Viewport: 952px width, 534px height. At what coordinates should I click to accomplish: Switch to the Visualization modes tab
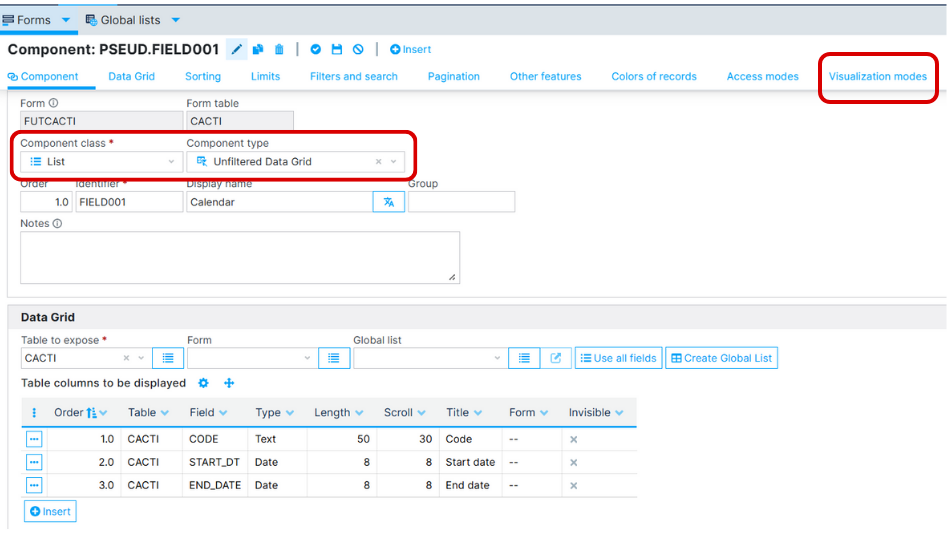(x=877, y=76)
